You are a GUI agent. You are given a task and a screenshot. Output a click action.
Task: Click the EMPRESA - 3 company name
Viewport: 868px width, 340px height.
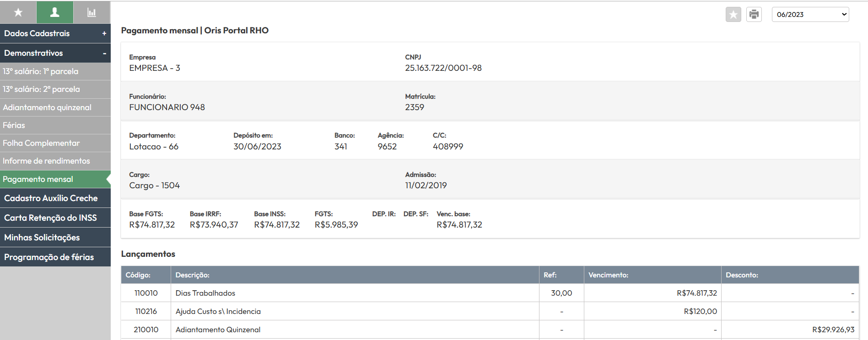coord(155,68)
